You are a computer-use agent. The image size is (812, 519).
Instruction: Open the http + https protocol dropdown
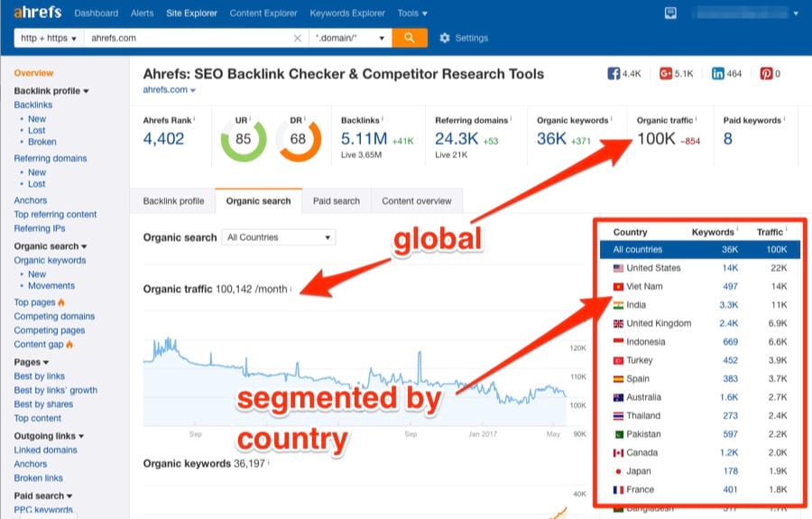click(49, 38)
